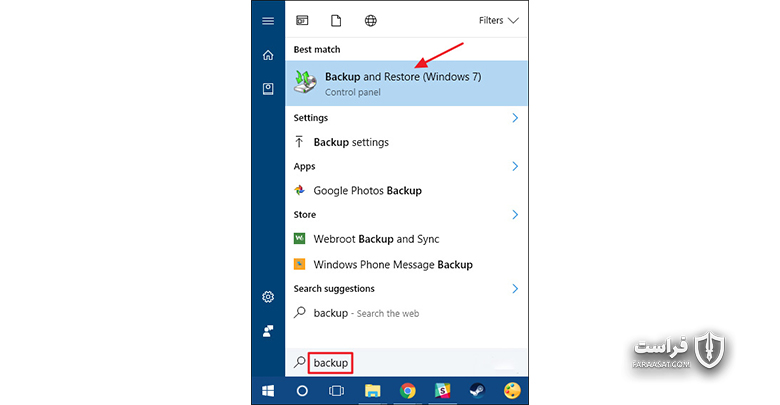Click the Control panel subtitle text
Viewport: 780px width, 405px height.
[x=353, y=92]
